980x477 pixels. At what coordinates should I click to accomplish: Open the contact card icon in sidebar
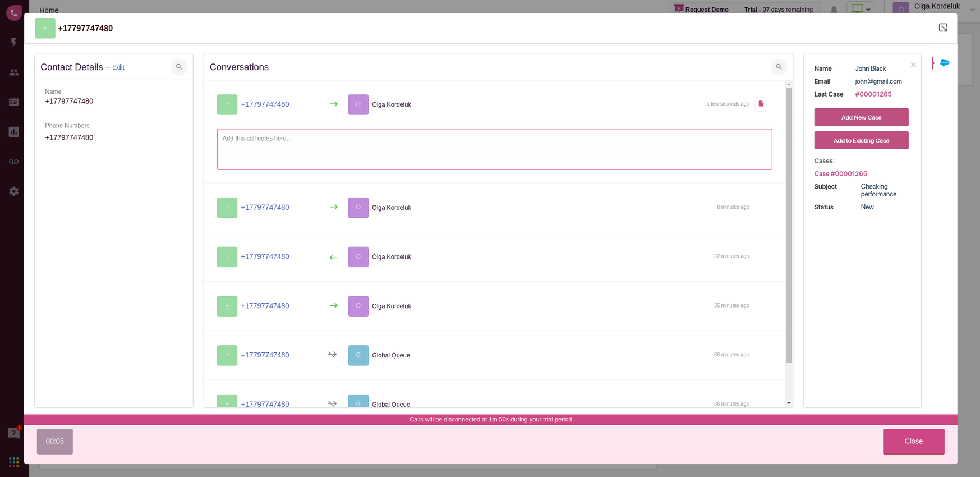click(14, 102)
